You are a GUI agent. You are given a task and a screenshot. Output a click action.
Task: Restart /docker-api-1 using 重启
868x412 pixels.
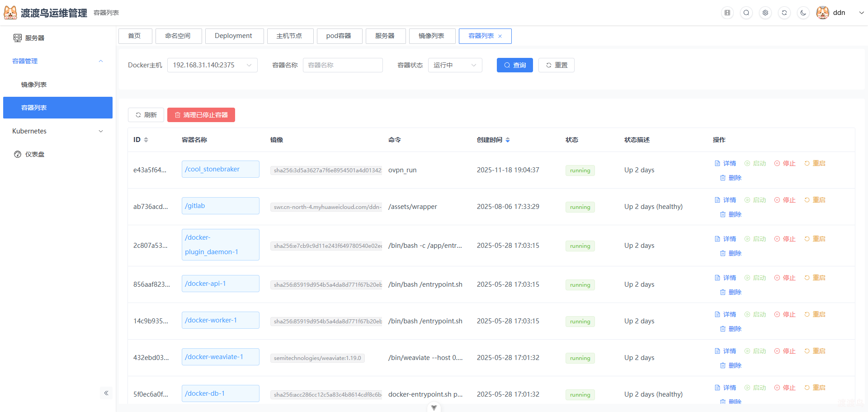click(x=819, y=277)
